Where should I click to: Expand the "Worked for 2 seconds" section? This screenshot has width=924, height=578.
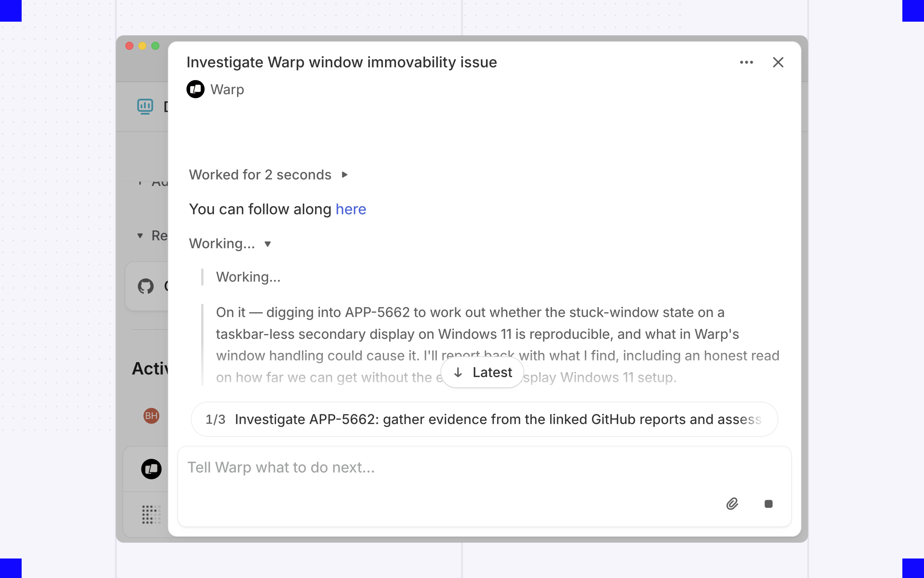pos(344,175)
